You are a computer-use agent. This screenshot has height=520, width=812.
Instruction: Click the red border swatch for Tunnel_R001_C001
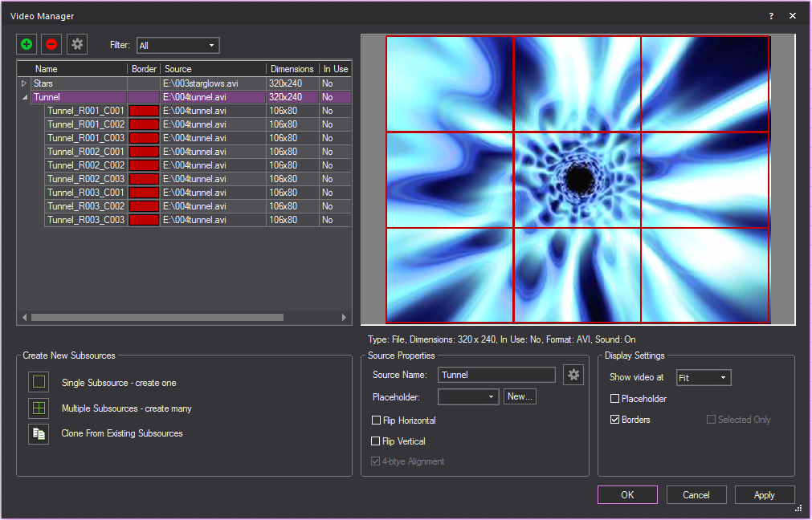(143, 110)
